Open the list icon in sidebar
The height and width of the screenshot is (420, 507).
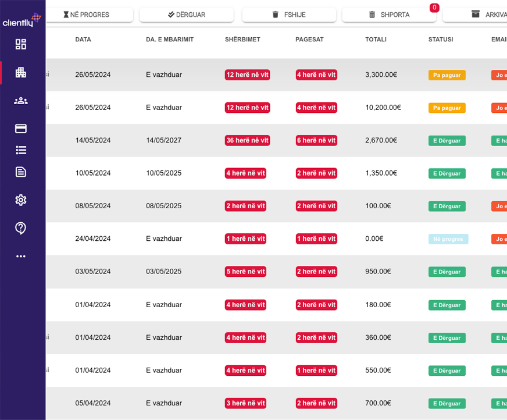pos(21,150)
